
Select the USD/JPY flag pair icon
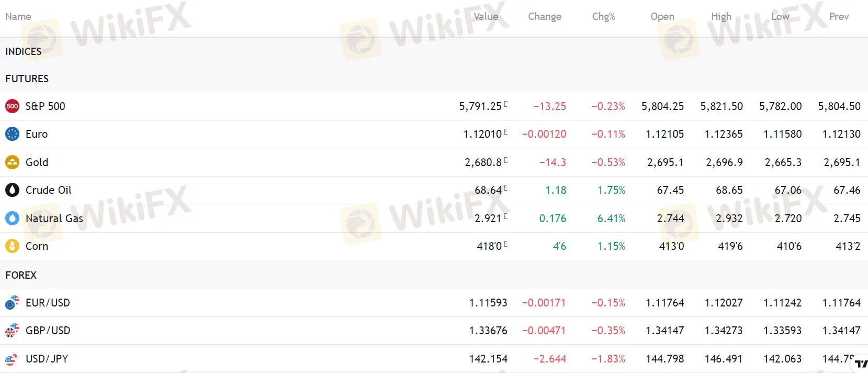coord(12,359)
